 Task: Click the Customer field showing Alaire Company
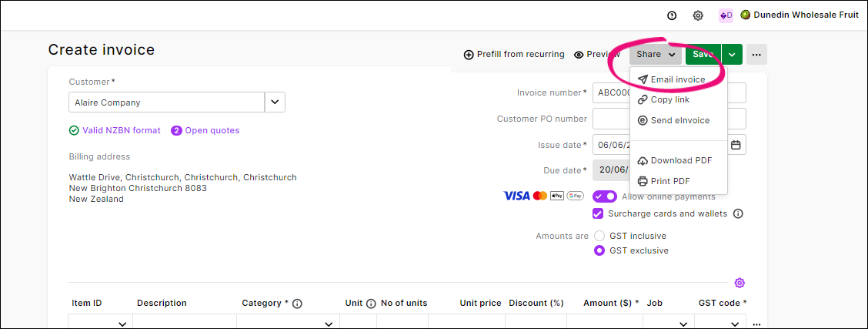click(x=167, y=102)
